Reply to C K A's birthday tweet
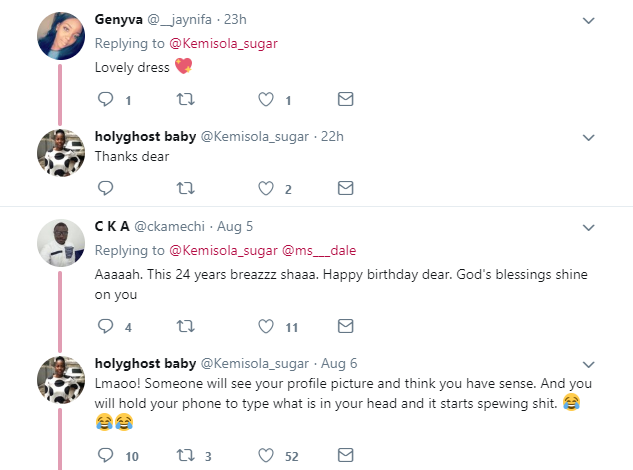The height and width of the screenshot is (470, 633). coord(105,325)
